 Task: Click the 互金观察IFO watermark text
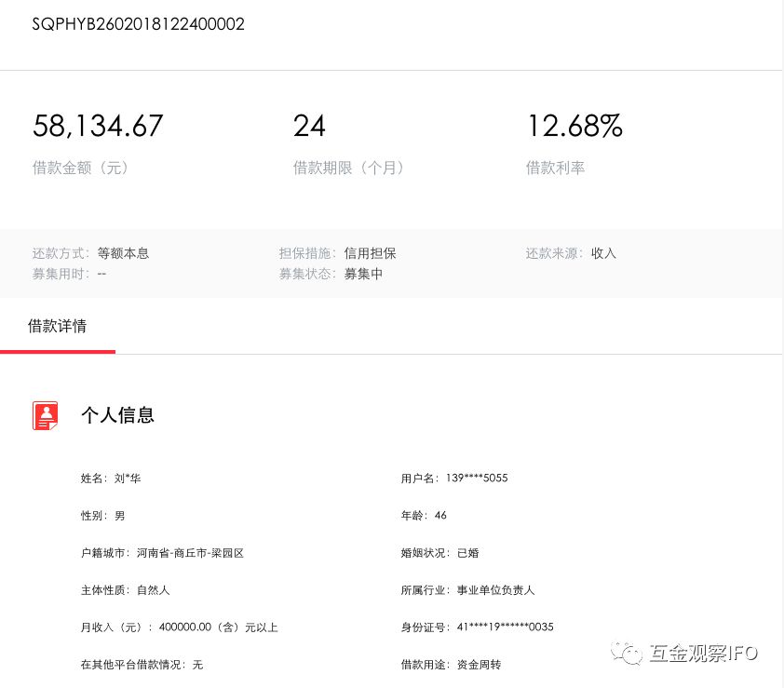tap(704, 653)
